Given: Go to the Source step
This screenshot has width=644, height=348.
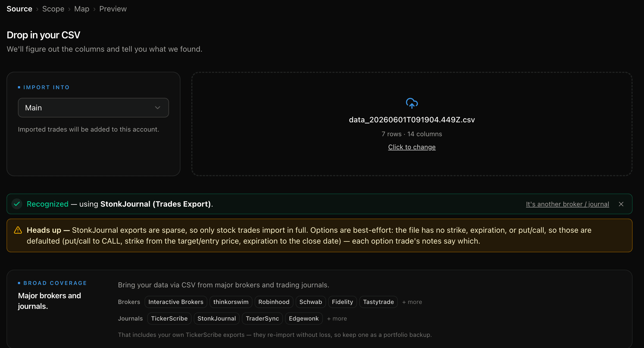Looking at the screenshot, I should pyautogui.click(x=20, y=9).
